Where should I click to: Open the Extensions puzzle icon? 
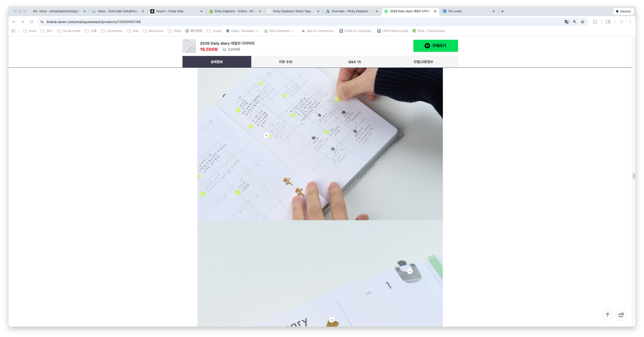(595, 22)
